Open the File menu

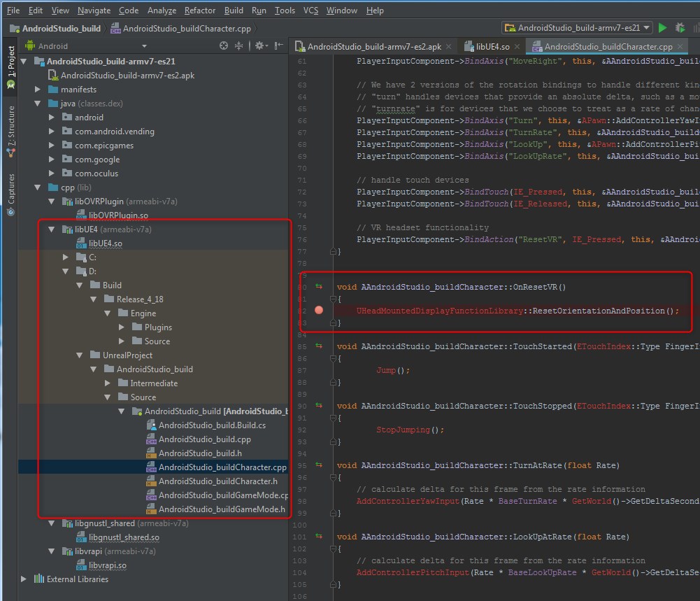13,10
